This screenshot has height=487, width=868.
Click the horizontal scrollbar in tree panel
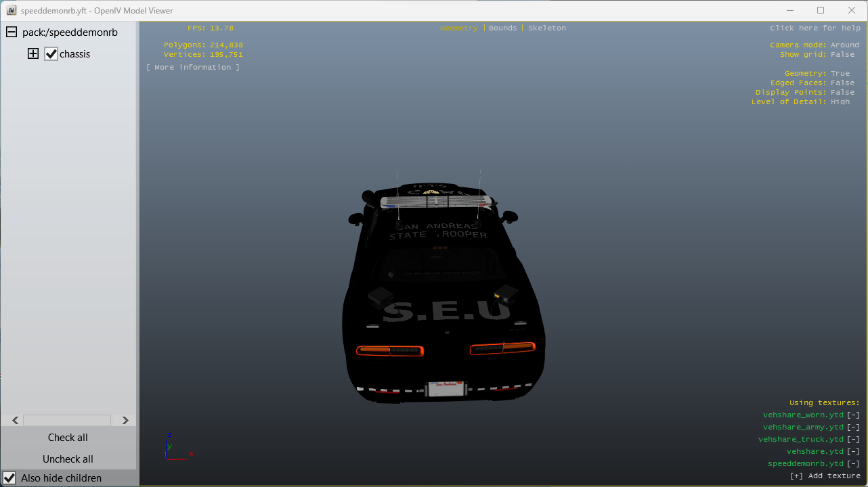click(x=68, y=420)
